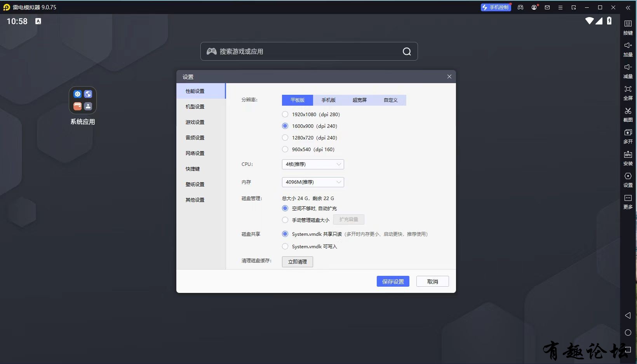Click the 雷电模拟器 logo icon
This screenshot has height=364, width=637.
point(7,7)
